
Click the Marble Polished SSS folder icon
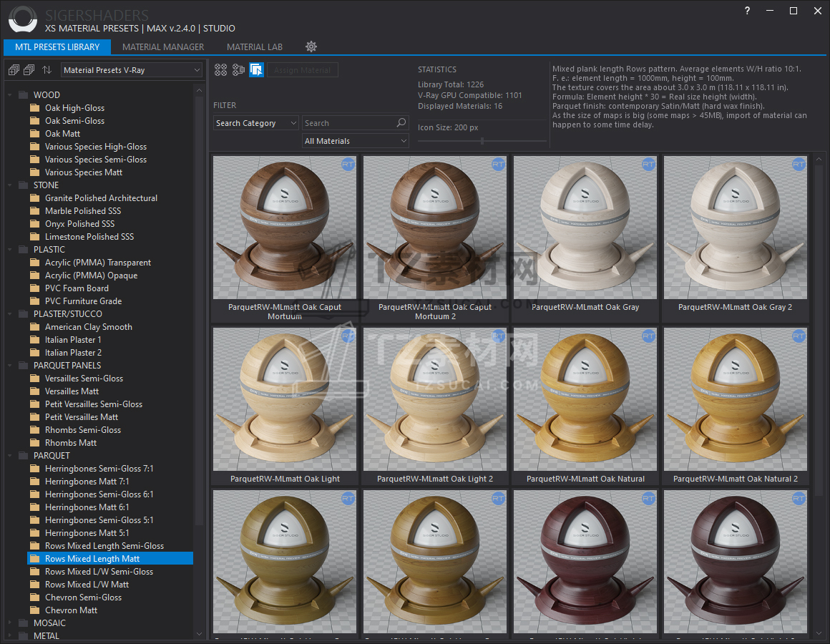[35, 210]
